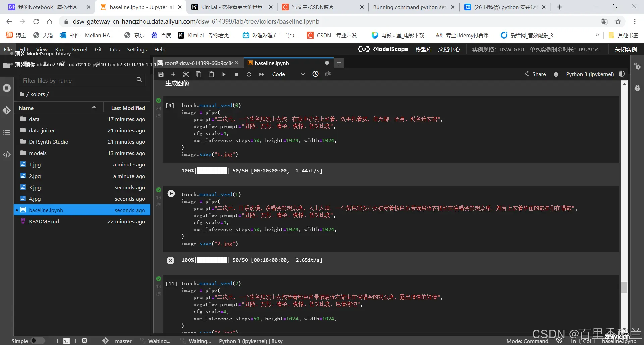Click the Share button
644x345 pixels.
click(x=535, y=74)
